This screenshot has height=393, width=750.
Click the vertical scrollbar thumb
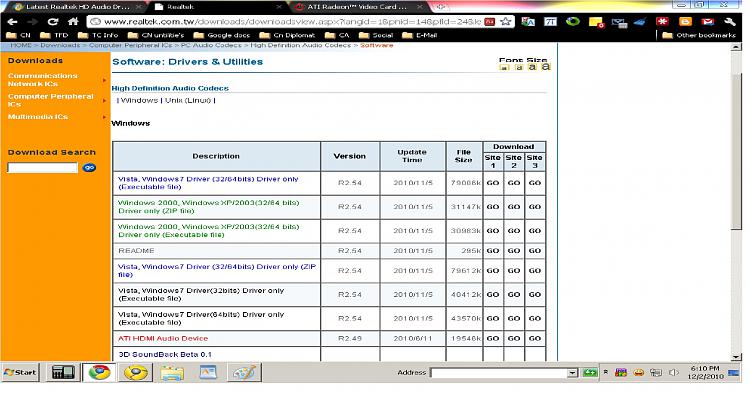coord(737,152)
